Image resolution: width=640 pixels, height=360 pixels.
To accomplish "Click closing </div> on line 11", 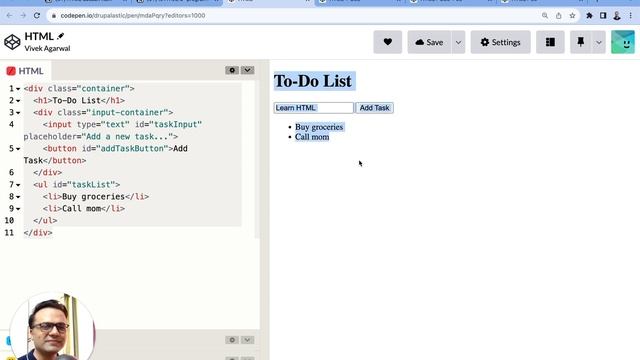I will (x=38, y=233).
